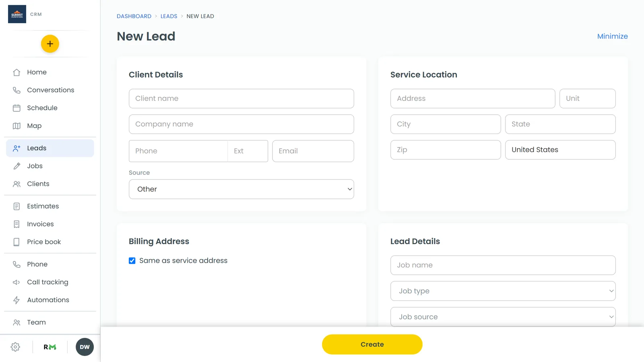
Task: Open settings via the gear icon
Action: (x=15, y=347)
